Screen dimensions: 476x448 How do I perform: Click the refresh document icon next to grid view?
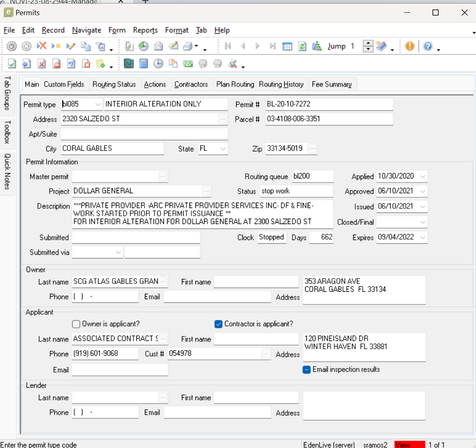tap(302, 46)
